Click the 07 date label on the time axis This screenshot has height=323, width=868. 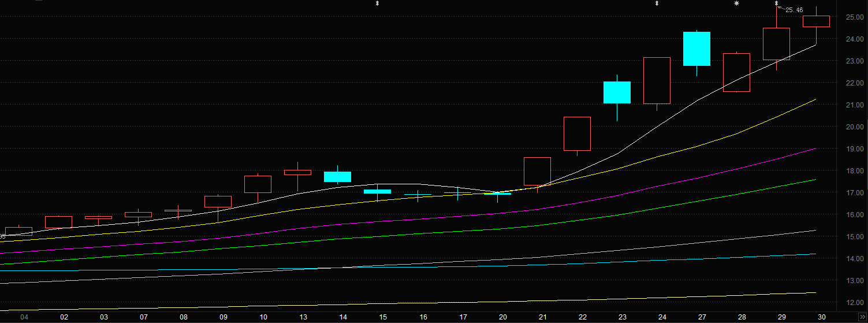point(144,317)
